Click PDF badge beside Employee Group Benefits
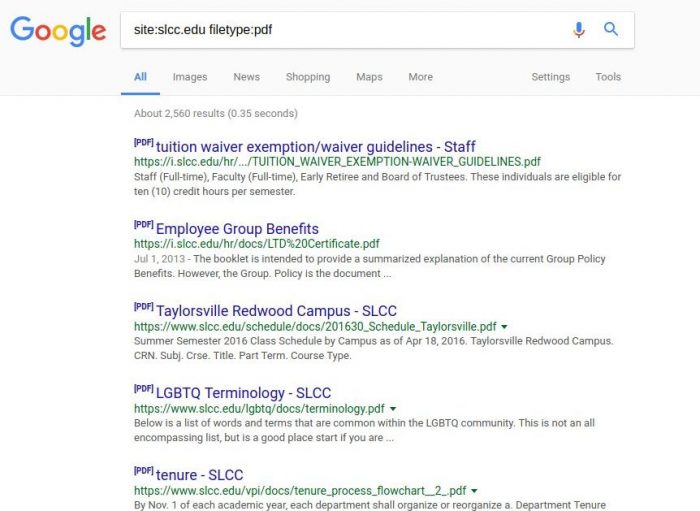The image size is (700, 511). 144,224
